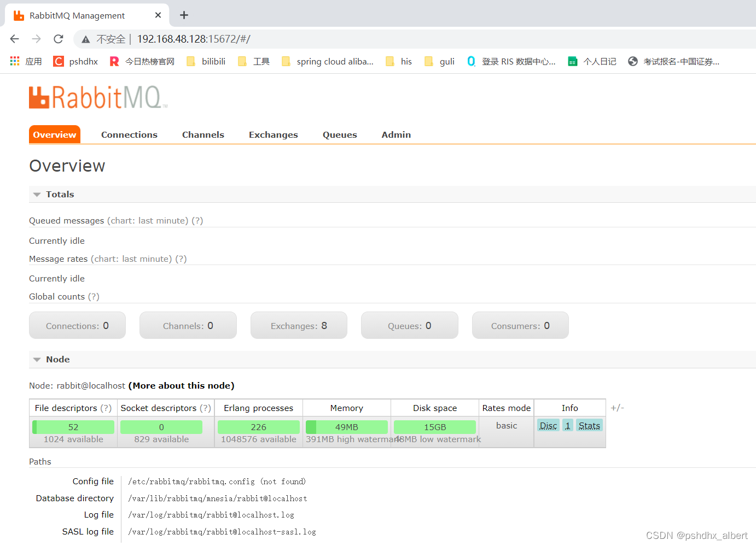Viewport: 756px width, 546px height.
Task: Click the Exchanges: 8 count button
Action: [299, 325]
